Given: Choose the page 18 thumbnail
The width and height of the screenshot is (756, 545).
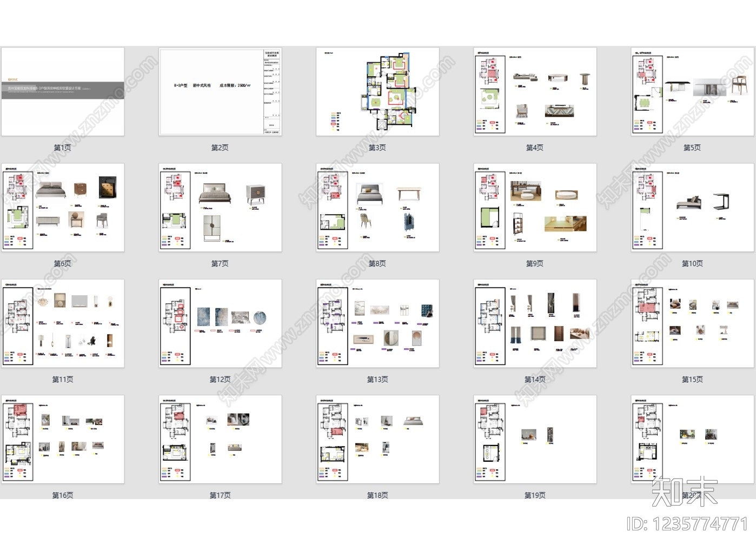Looking at the screenshot, I should pyautogui.click(x=377, y=439).
